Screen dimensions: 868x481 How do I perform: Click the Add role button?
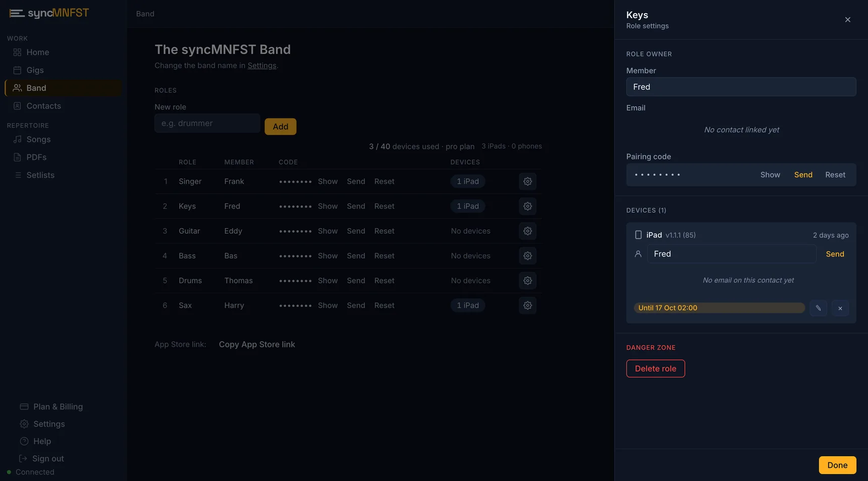pyautogui.click(x=281, y=127)
